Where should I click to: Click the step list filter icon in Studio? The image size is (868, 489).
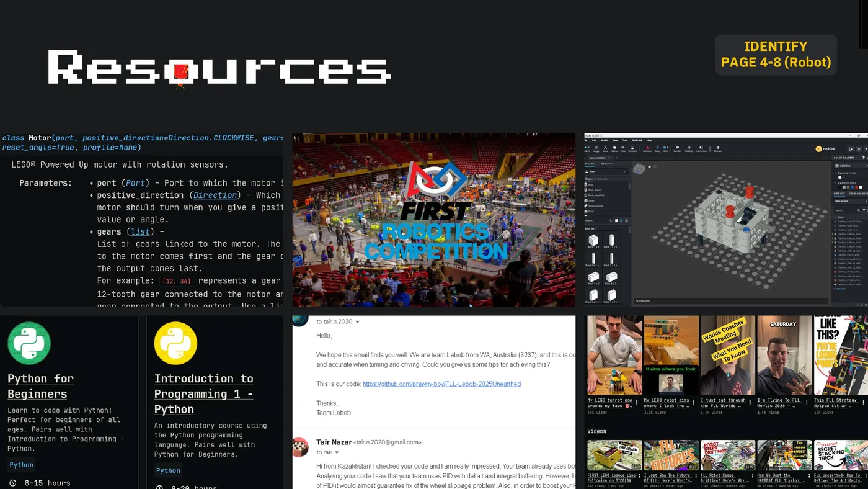[x=864, y=210]
